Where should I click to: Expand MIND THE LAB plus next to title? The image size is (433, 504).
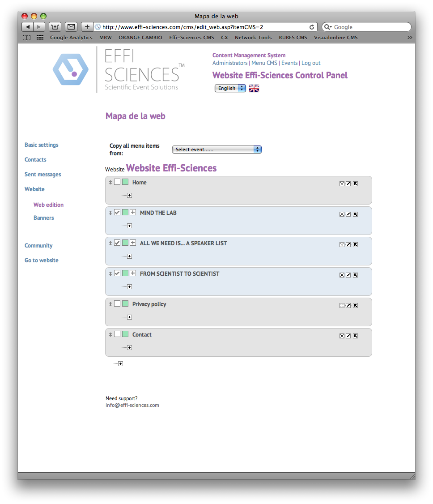pos(133,213)
